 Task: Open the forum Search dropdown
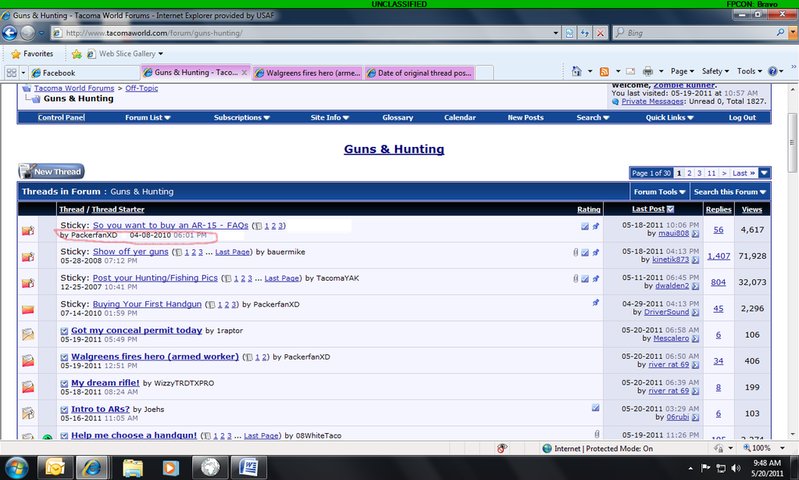[x=593, y=118]
